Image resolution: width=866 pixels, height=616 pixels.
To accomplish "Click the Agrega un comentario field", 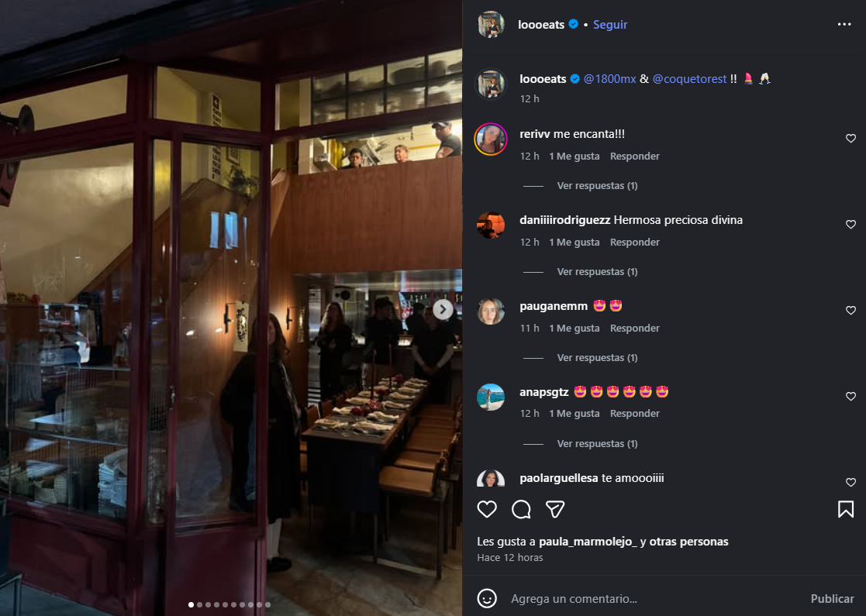I will [x=654, y=599].
